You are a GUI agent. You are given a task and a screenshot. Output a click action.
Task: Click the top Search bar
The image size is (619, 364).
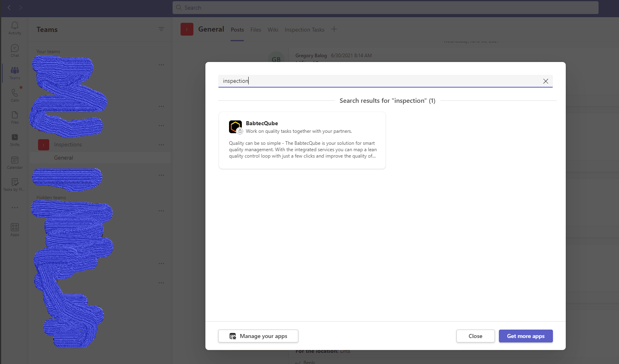(386, 8)
